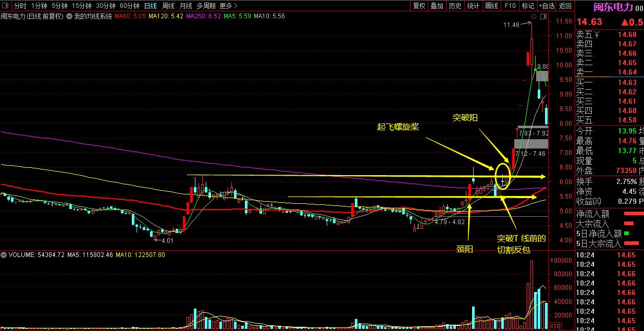Screen dimensions: 644x331
Task: Activate the 画线 drawing tool button
Action: tap(491, 6)
